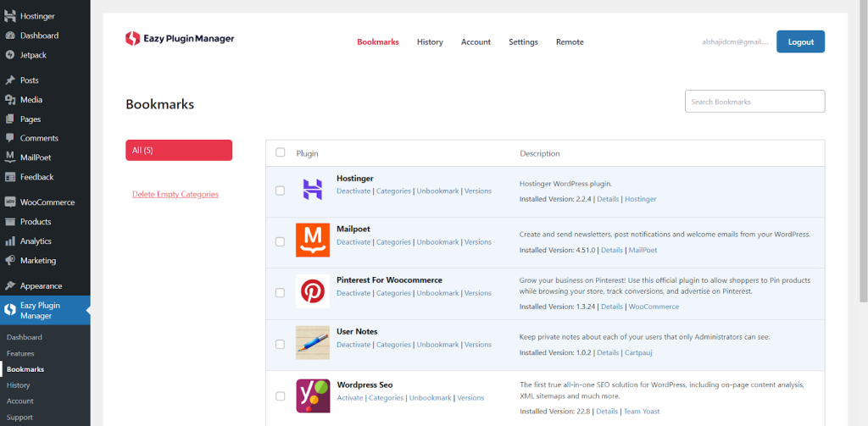The width and height of the screenshot is (868, 426).
Task: Deactivate the User Notes plugin
Action: pos(353,344)
